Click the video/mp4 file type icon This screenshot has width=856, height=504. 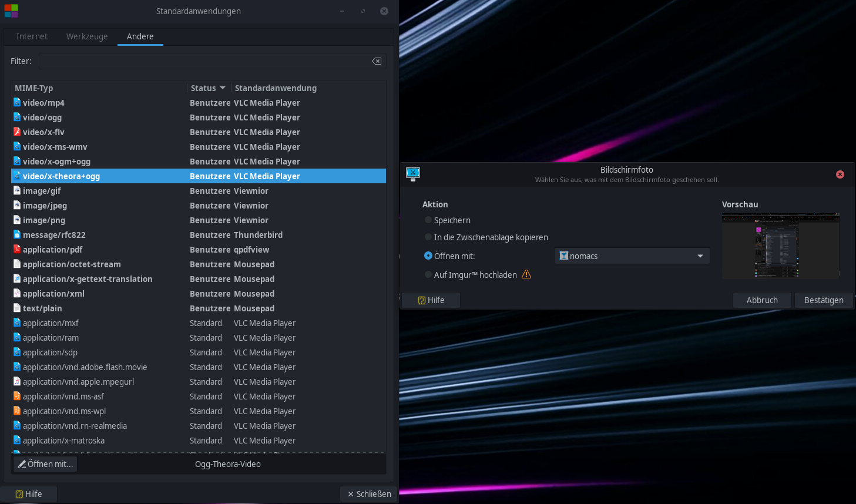tap(17, 102)
